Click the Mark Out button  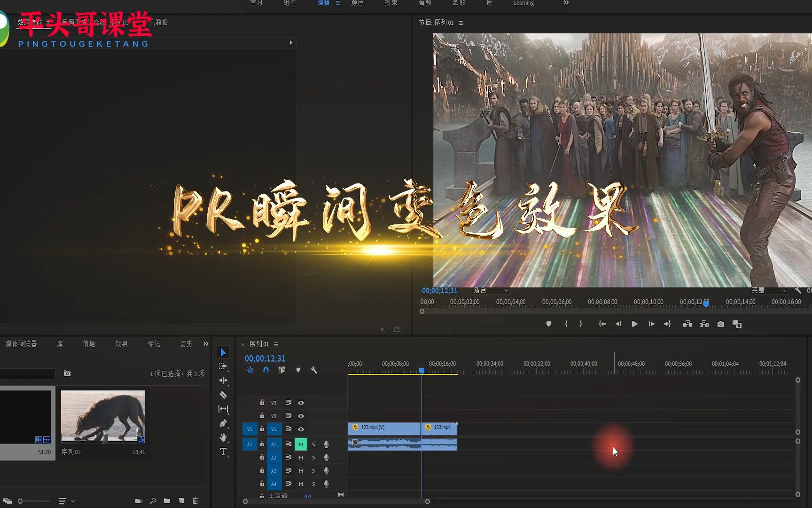point(581,324)
